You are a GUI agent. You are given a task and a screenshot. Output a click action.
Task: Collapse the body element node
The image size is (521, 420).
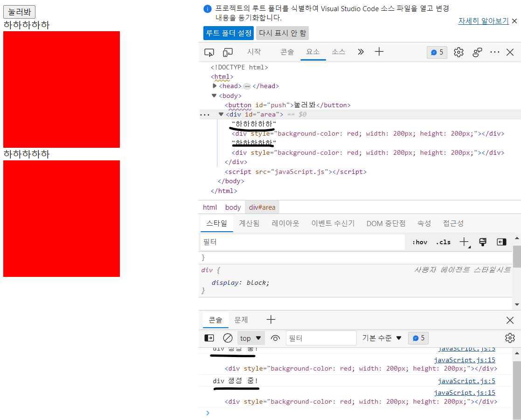click(x=214, y=96)
